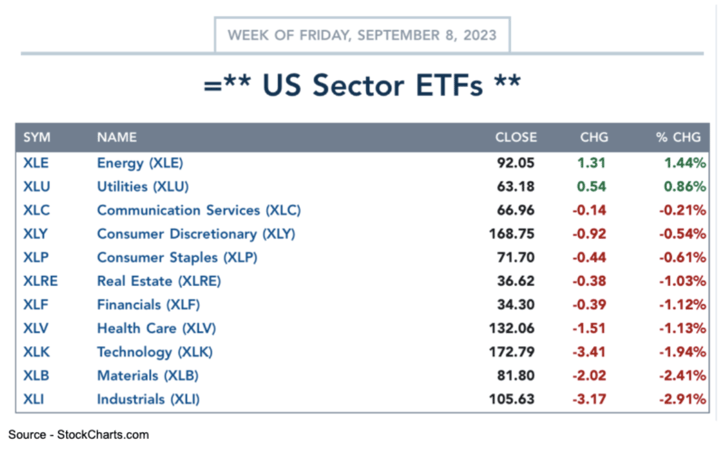
Task: Sort table by NAME column header
Action: (117, 137)
